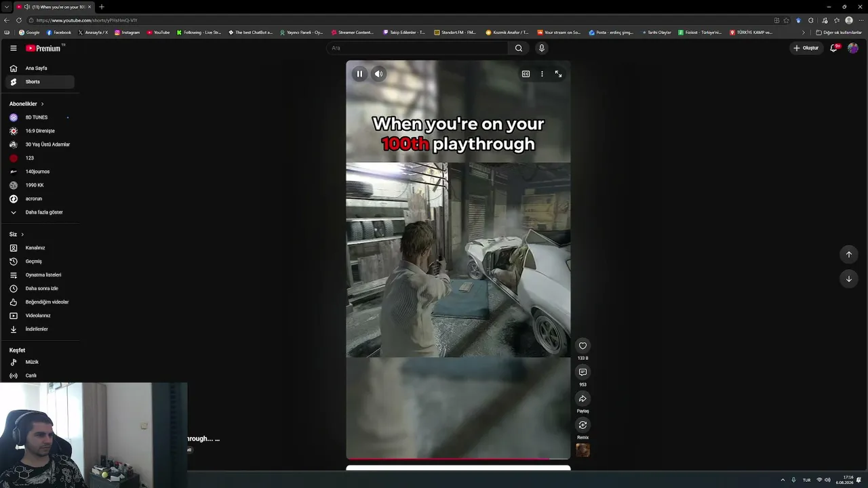Switch the TUR keyboard language
868x488 pixels.
pos(806,480)
